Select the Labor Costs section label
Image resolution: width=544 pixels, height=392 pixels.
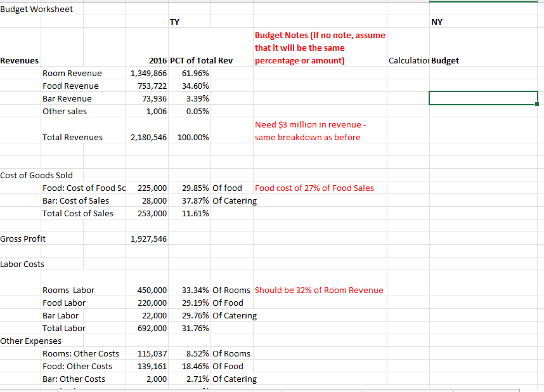tap(22, 264)
